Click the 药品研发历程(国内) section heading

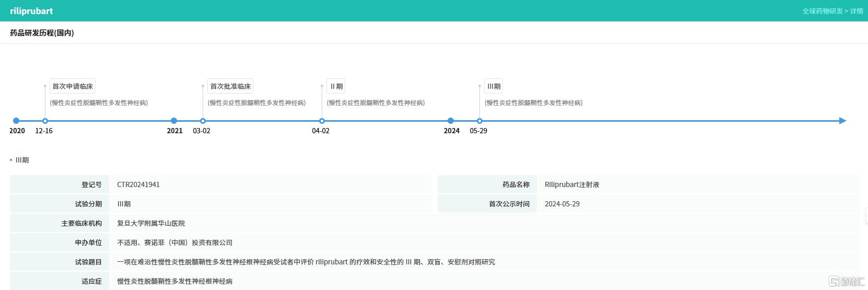pos(42,33)
